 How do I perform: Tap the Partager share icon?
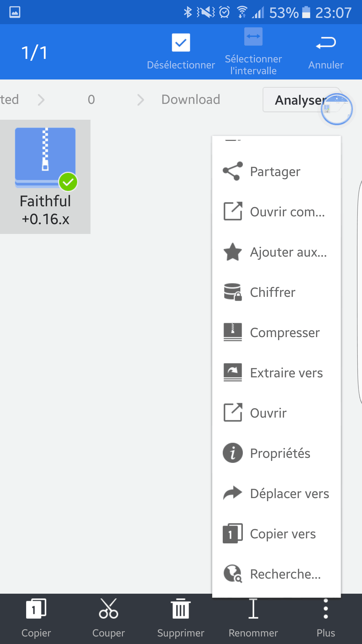pyautogui.click(x=233, y=171)
